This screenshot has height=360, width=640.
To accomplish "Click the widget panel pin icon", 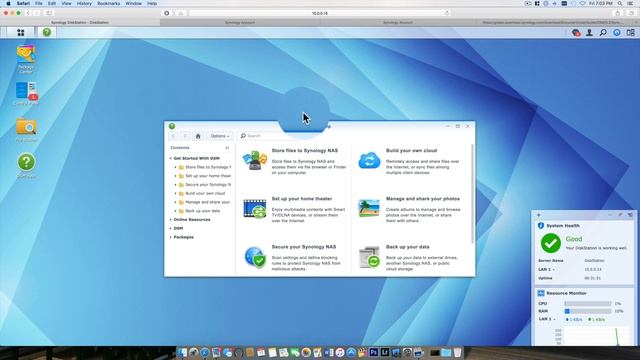I will pyautogui.click(x=620, y=215).
